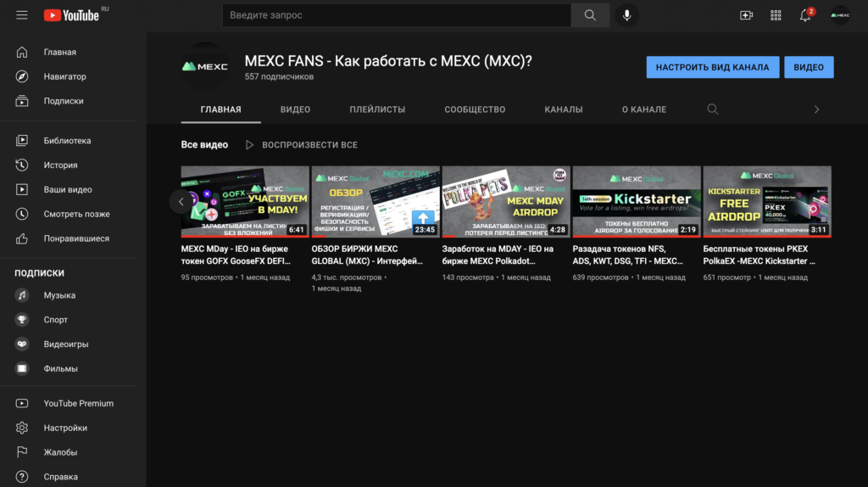Click inside Введите запрос search field
The height and width of the screenshot is (487, 868).
pyautogui.click(x=397, y=15)
